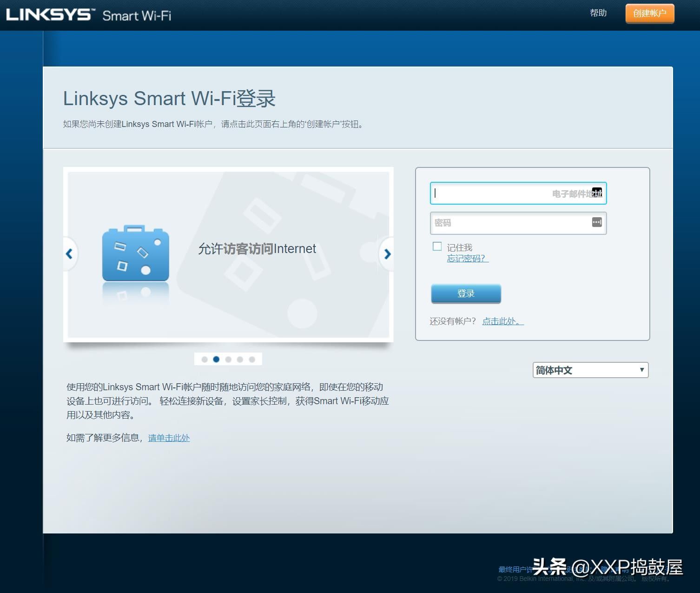Open the 简体中文 language dropdown
Viewport: 700px width, 593px height.
(590, 370)
